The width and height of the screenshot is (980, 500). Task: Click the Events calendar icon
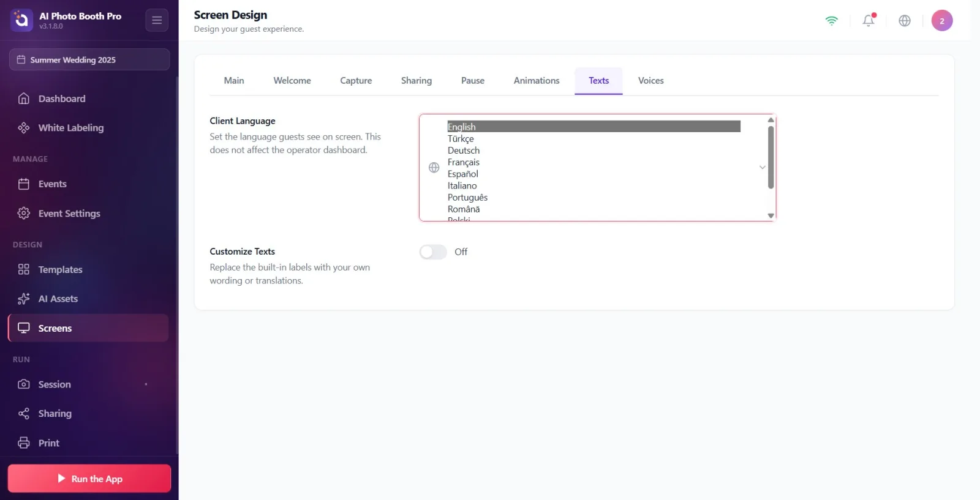tap(24, 184)
